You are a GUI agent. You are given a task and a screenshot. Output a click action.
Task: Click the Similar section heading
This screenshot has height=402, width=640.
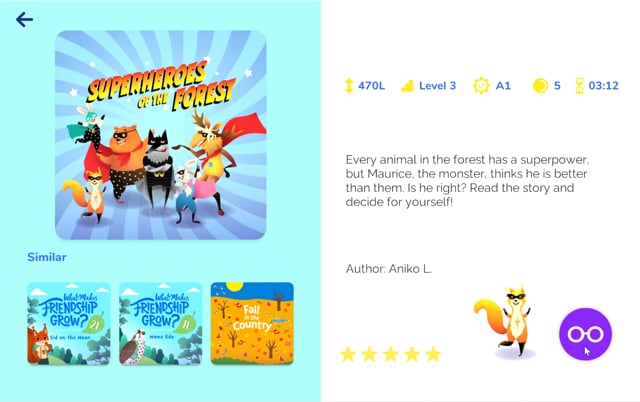[47, 257]
